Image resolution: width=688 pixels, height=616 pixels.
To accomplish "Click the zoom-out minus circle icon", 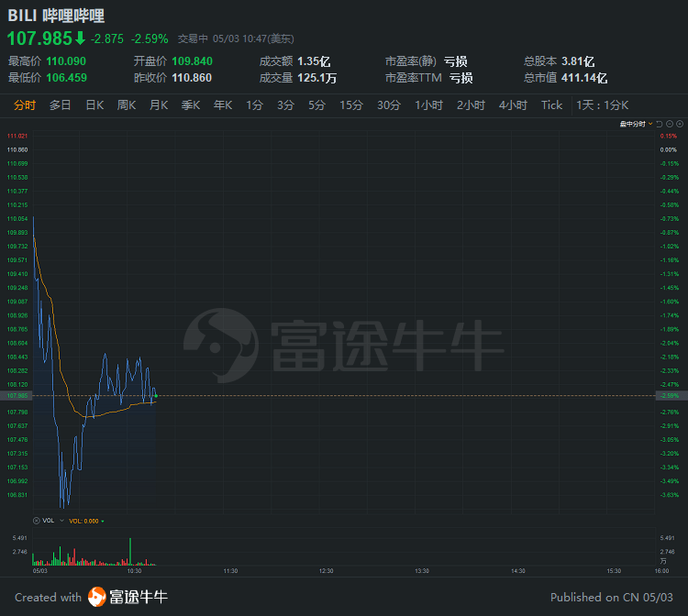I will click(670, 124).
